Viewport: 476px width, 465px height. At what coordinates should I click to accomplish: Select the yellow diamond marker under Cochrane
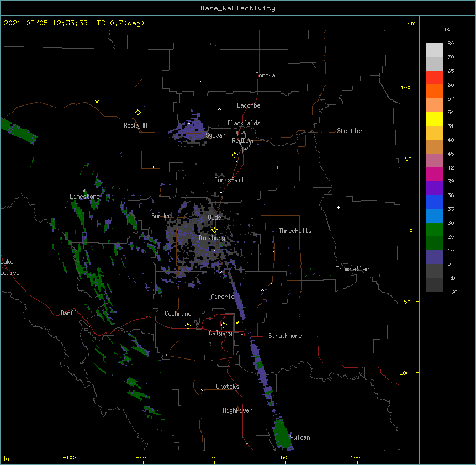click(x=188, y=326)
